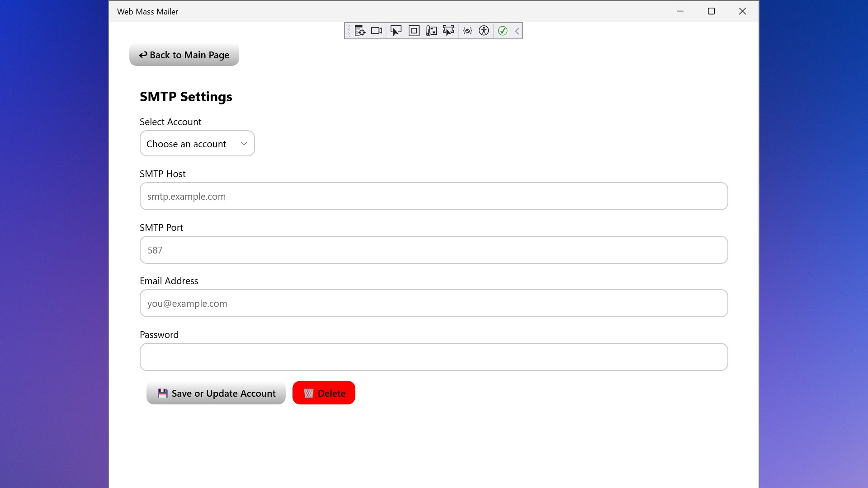Activate the select element cursor tool

coord(396,31)
